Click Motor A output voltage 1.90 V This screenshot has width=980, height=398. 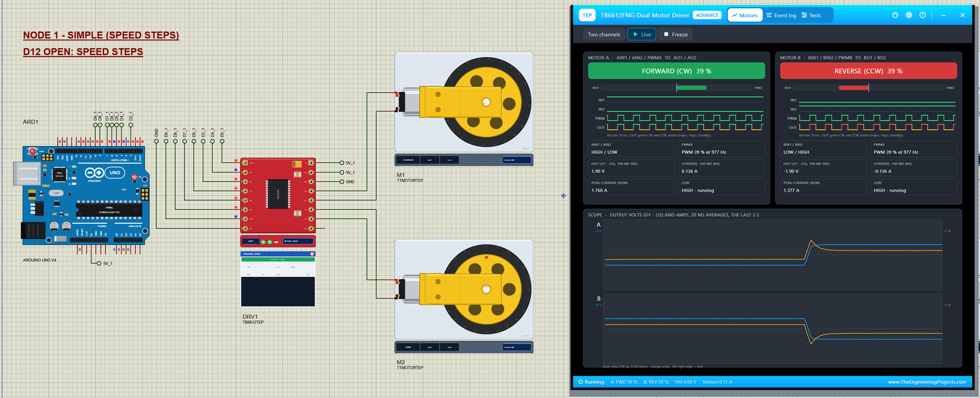tap(631, 168)
